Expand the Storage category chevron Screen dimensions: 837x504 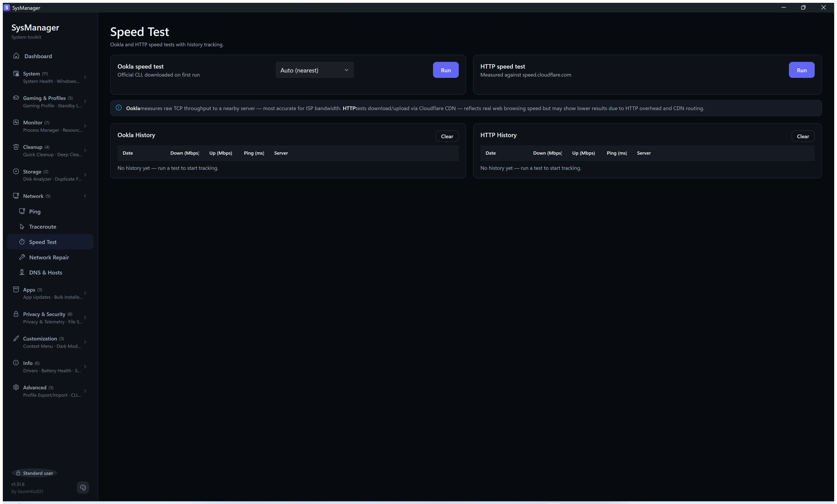[x=85, y=175]
